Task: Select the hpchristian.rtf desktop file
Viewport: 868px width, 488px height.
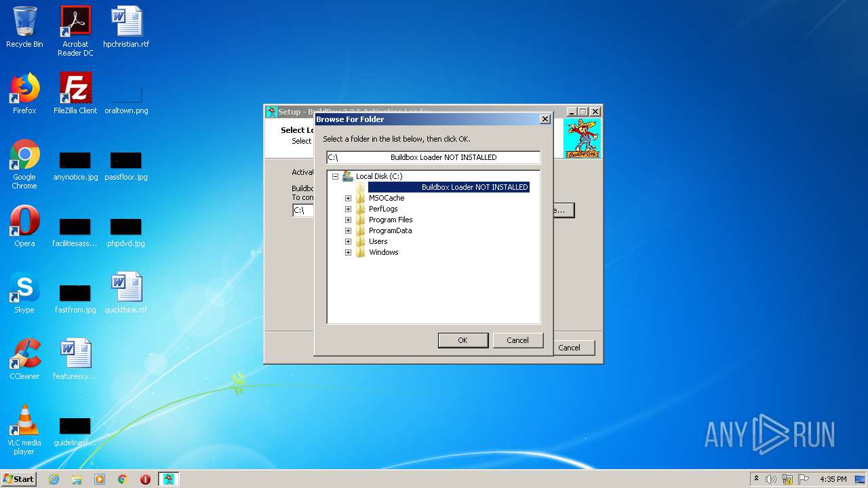Action: (x=126, y=27)
